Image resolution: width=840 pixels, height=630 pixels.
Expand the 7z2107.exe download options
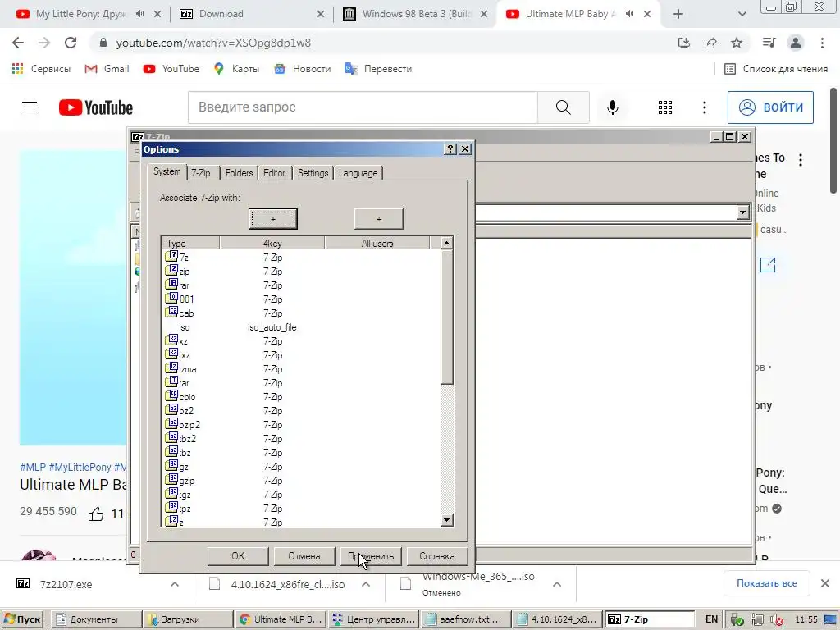pyautogui.click(x=175, y=584)
